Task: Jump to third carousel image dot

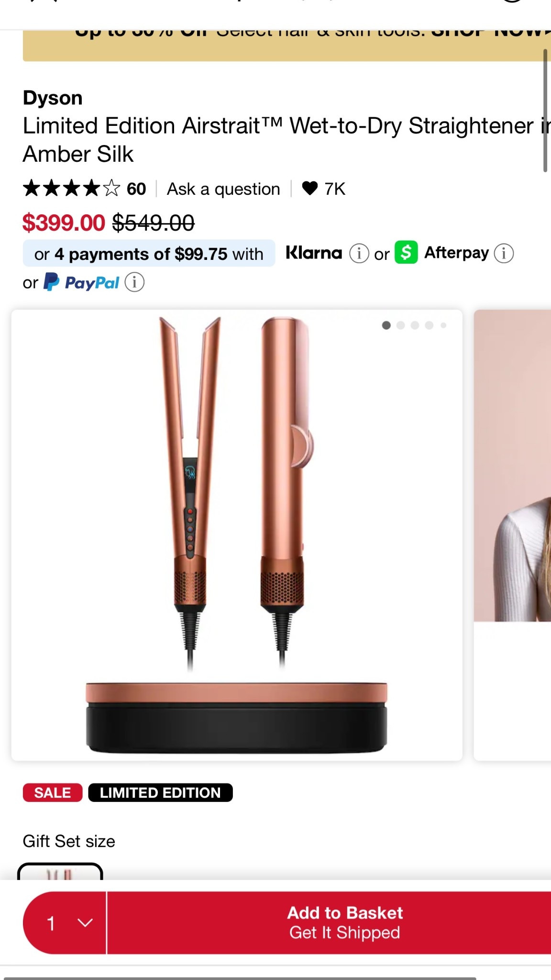Action: click(x=415, y=325)
